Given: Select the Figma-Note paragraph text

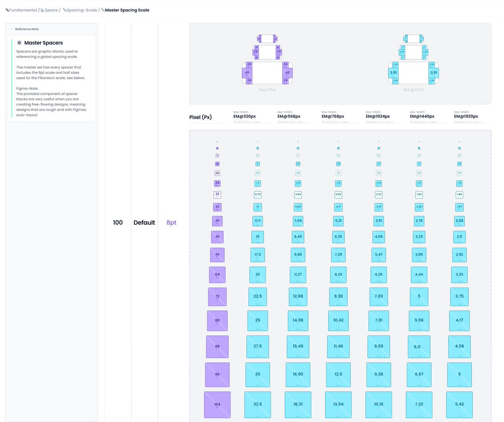Looking at the screenshot, I should (x=52, y=102).
